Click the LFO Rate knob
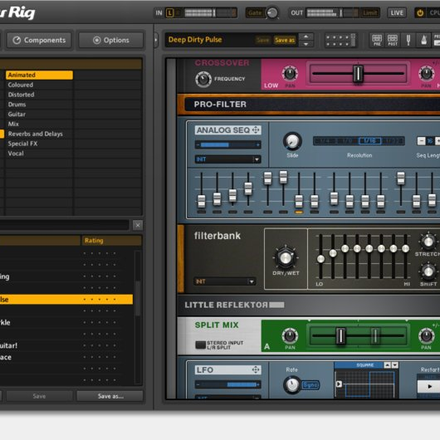The width and height of the screenshot is (440, 440). pos(292,385)
